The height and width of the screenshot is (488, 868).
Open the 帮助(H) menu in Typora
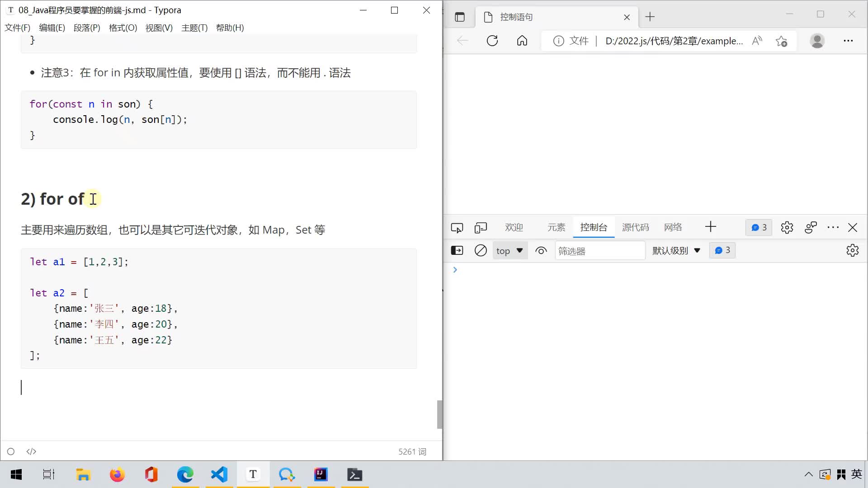coord(230,28)
